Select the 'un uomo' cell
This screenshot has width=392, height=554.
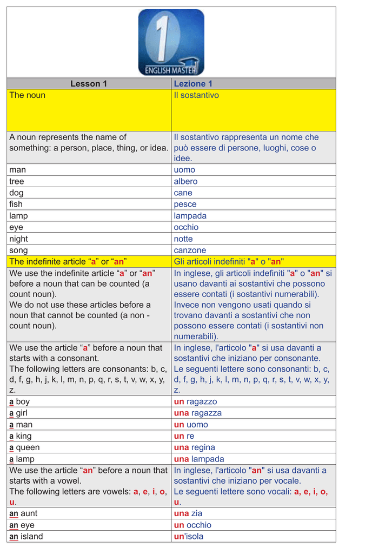click(x=254, y=425)
